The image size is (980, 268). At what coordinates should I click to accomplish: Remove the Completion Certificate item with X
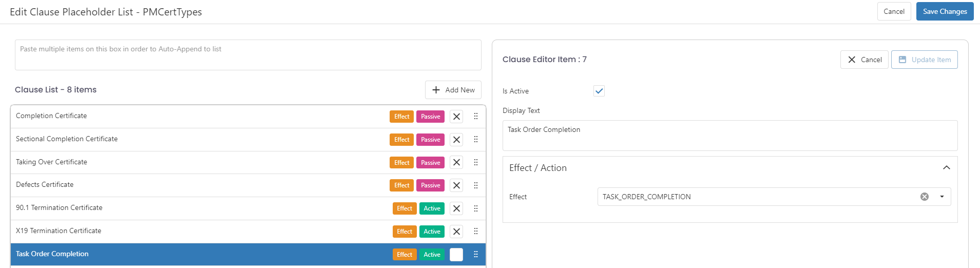point(456,117)
